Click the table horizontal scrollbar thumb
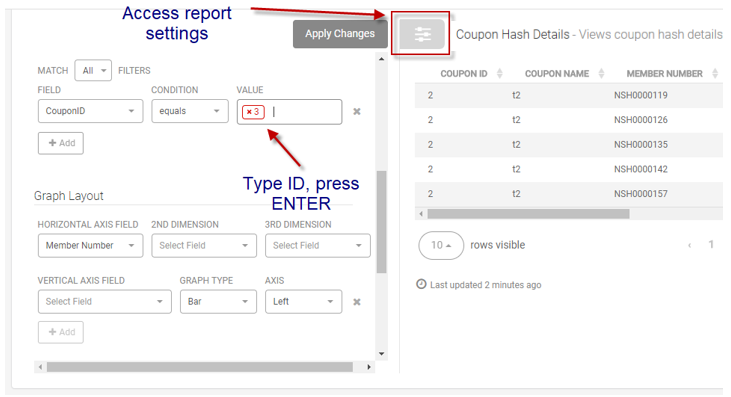The width and height of the screenshot is (731, 397). pos(528,214)
